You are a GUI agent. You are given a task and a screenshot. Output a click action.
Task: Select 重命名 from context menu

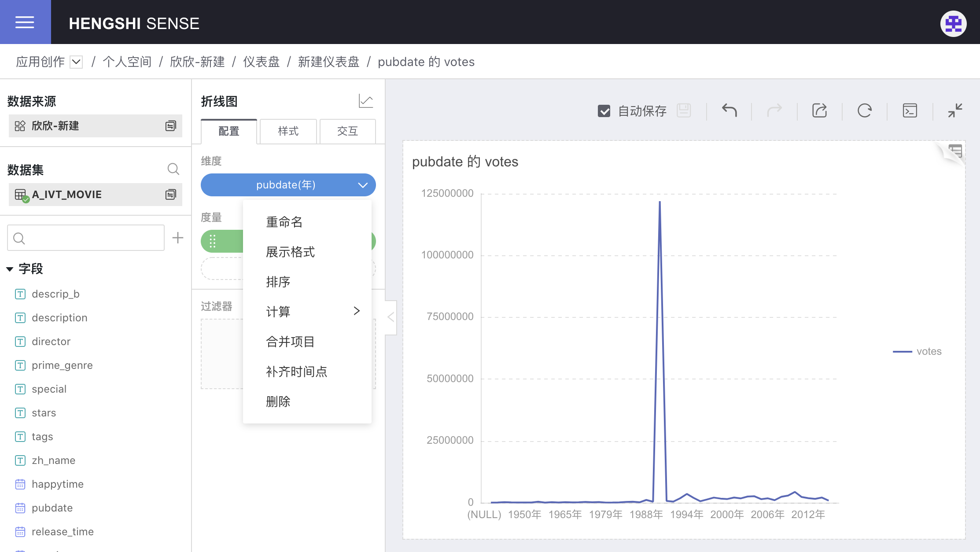coord(284,222)
